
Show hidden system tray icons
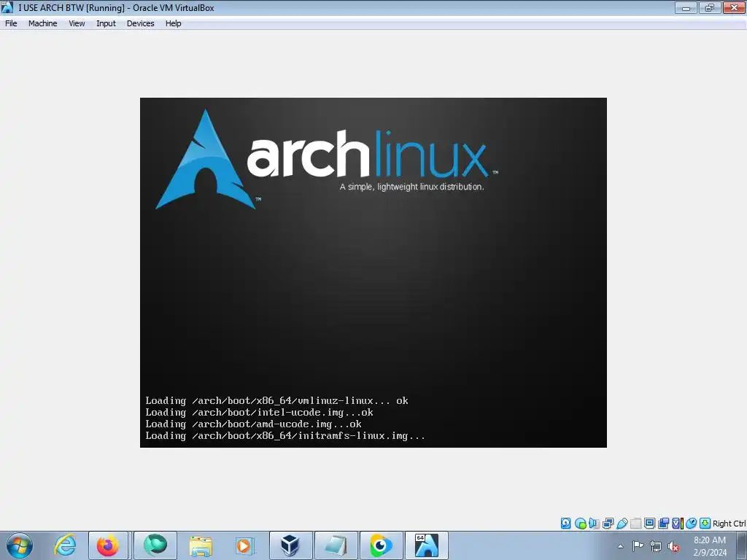coord(620,546)
